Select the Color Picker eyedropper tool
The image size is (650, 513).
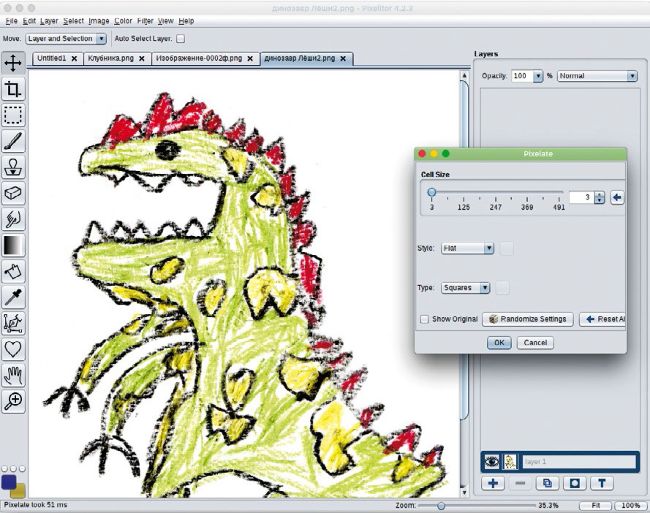(14, 297)
